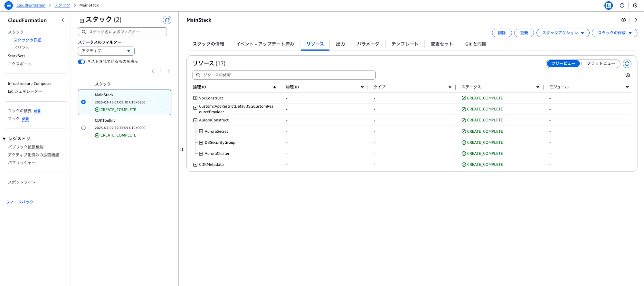
Task: Refresh the resources table
Action: coord(627,63)
